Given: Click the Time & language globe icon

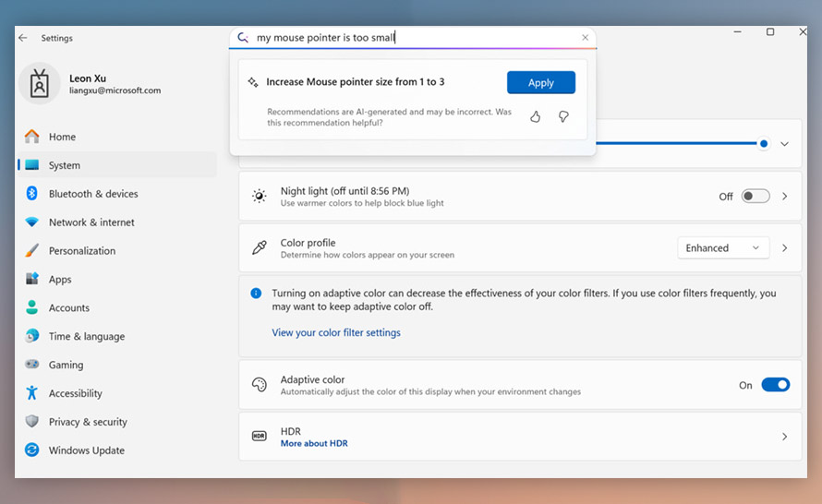Looking at the screenshot, I should click(32, 336).
